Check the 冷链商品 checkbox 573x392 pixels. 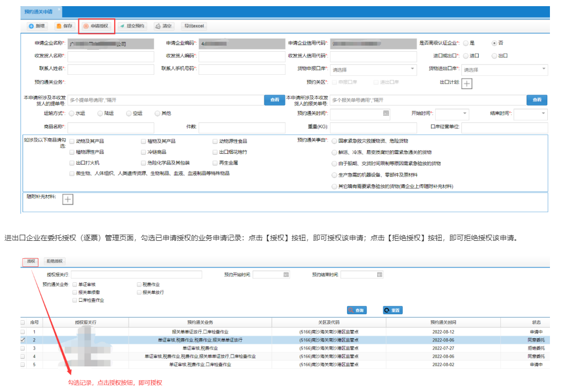[x=144, y=152]
